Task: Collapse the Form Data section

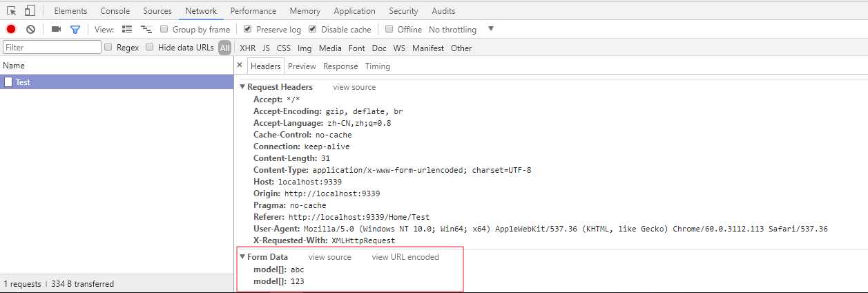Action: (x=242, y=257)
